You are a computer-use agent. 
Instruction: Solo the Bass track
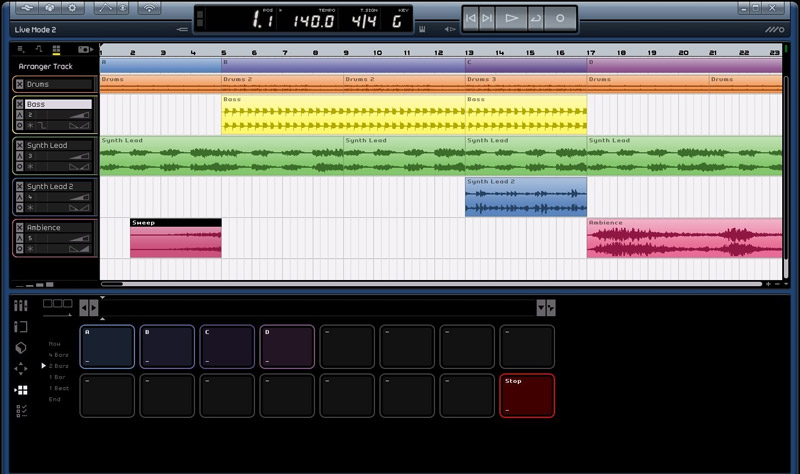[x=19, y=115]
